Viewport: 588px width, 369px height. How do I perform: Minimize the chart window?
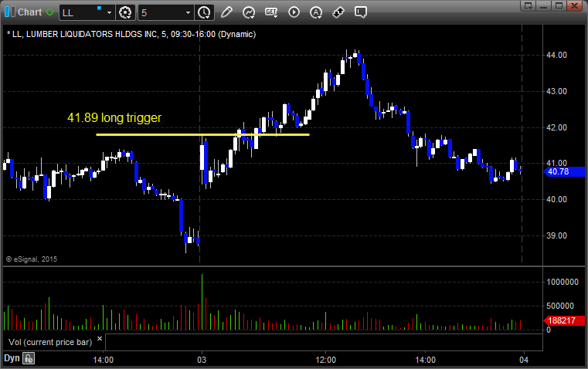click(x=543, y=5)
